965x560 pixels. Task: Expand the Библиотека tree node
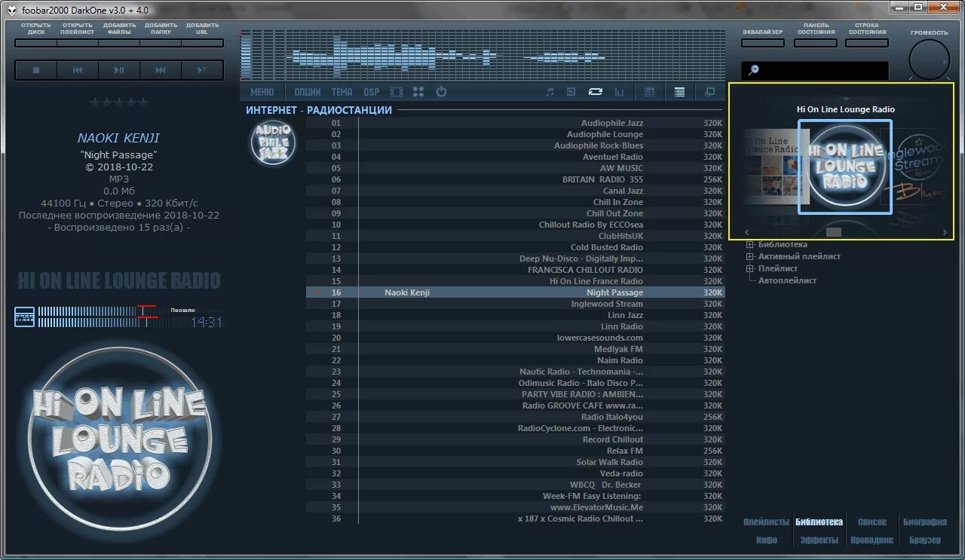pos(749,244)
